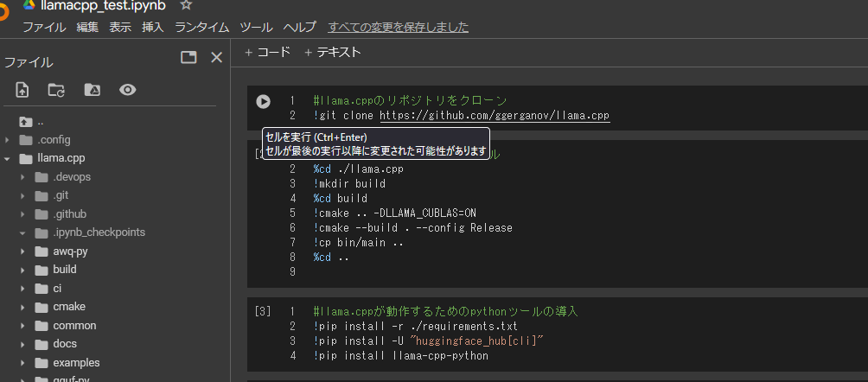Run the git clone cell
This screenshot has height=382, width=868.
click(x=263, y=101)
